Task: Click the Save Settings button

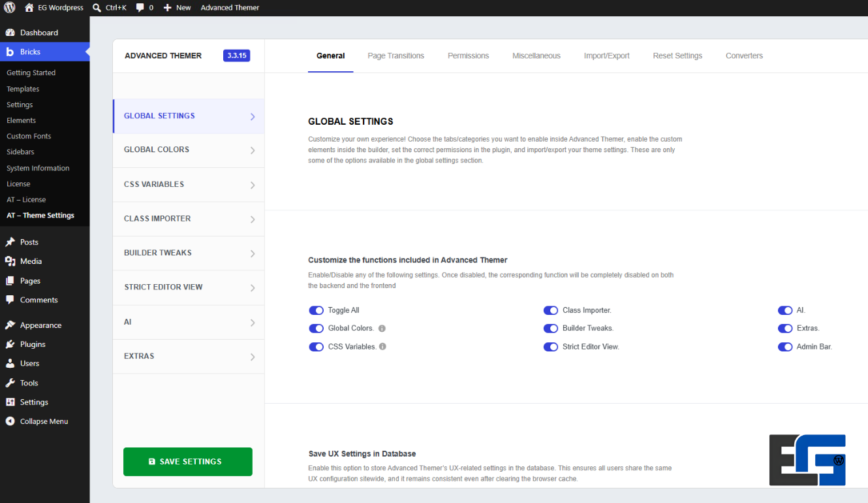Action: (188, 461)
